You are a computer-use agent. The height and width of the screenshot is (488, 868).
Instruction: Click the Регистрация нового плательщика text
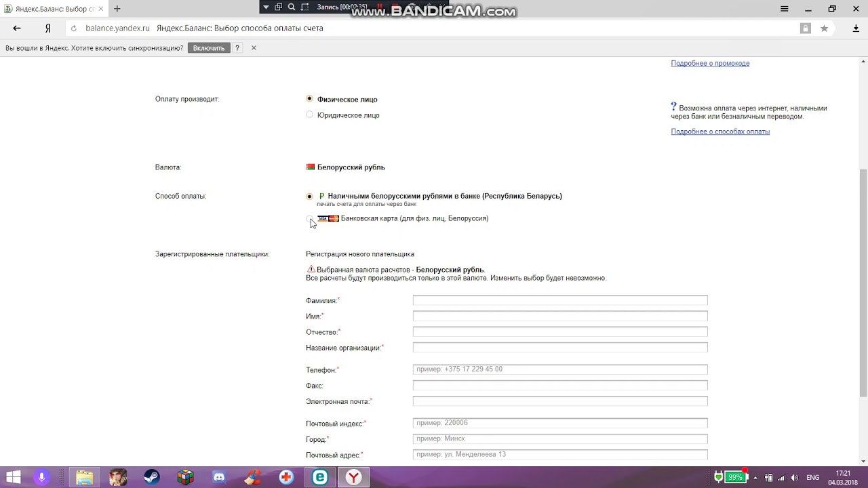tap(360, 254)
